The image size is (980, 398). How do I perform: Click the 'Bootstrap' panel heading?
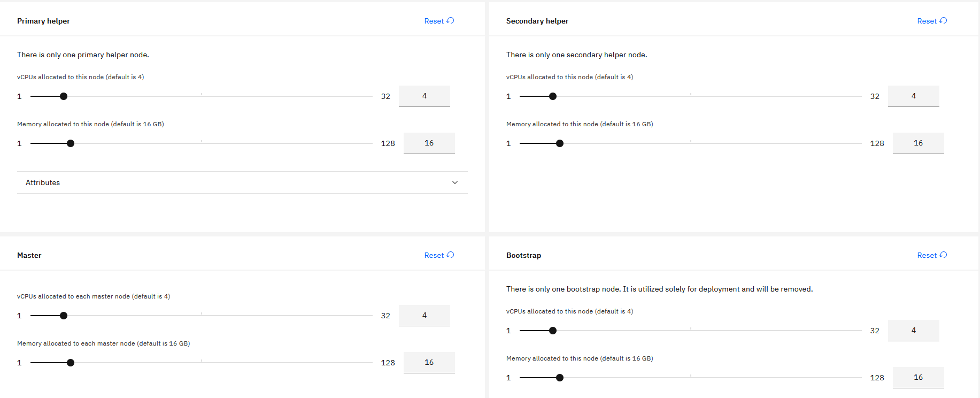(524, 255)
